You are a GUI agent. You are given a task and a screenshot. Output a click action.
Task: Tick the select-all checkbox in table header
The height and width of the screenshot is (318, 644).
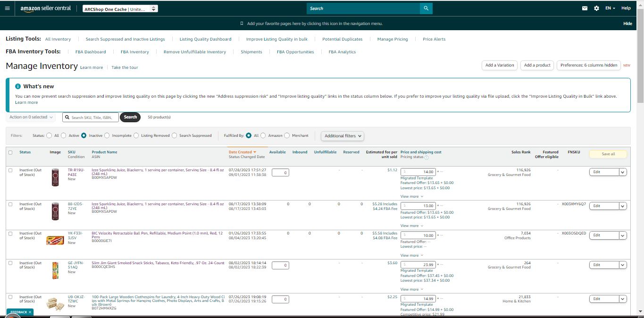click(x=10, y=152)
